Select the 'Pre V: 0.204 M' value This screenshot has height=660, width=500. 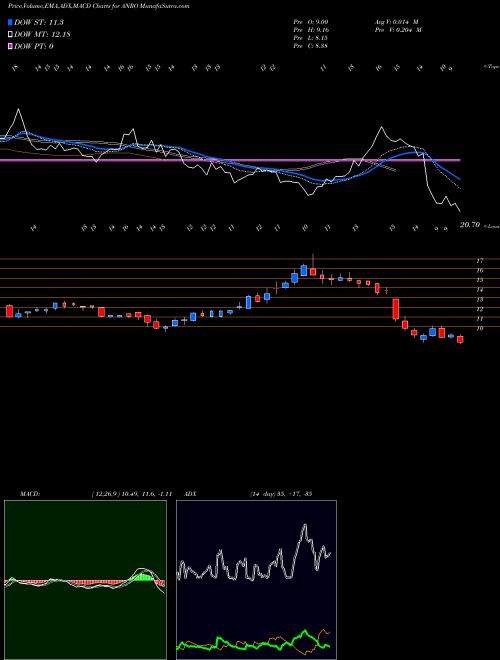point(398,30)
